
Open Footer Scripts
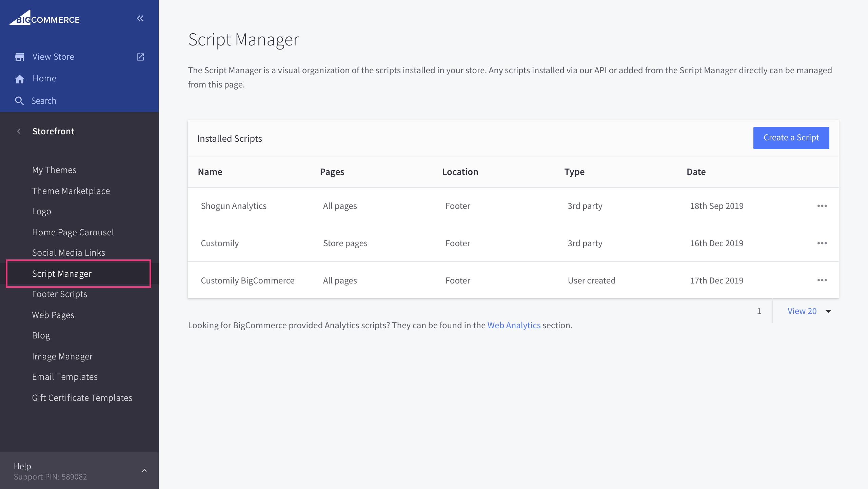click(x=60, y=294)
